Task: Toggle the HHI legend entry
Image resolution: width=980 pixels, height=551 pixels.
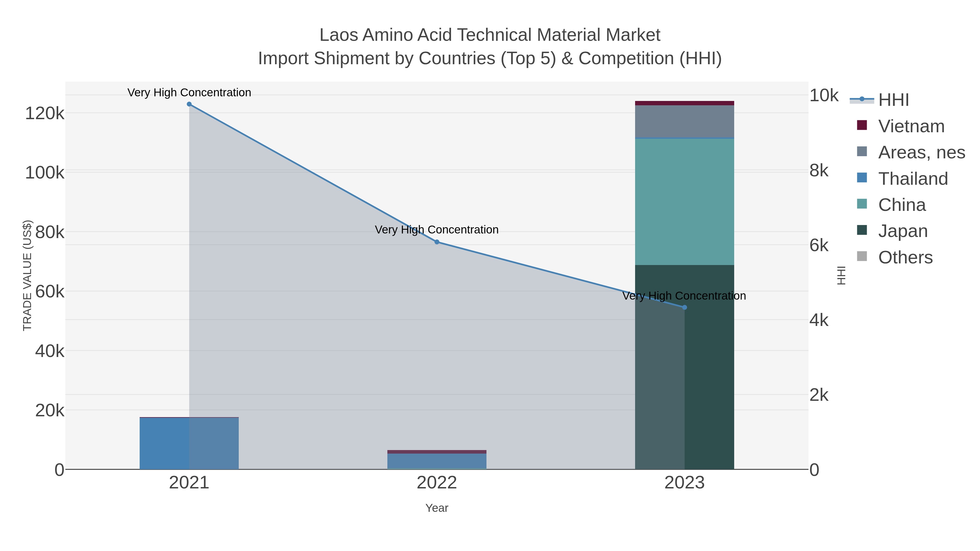Action: (x=880, y=100)
